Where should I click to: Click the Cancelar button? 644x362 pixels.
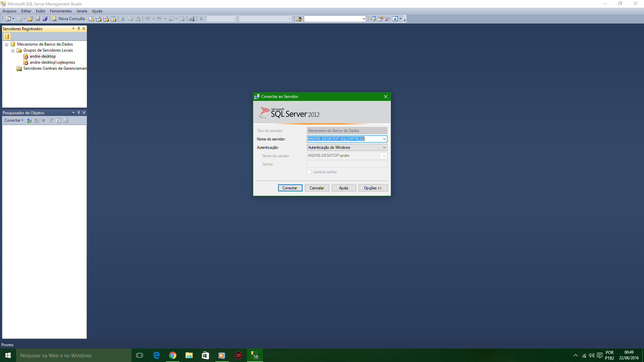pyautogui.click(x=317, y=188)
